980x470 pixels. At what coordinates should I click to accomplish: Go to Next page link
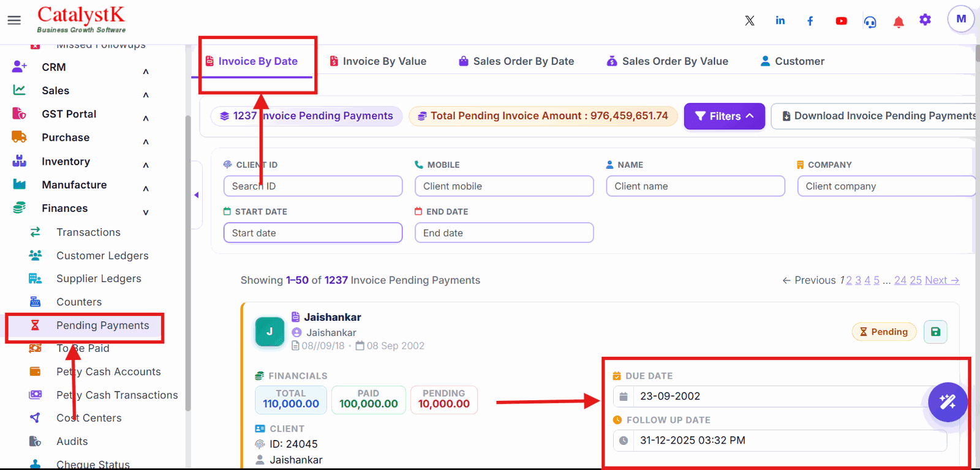pos(942,280)
